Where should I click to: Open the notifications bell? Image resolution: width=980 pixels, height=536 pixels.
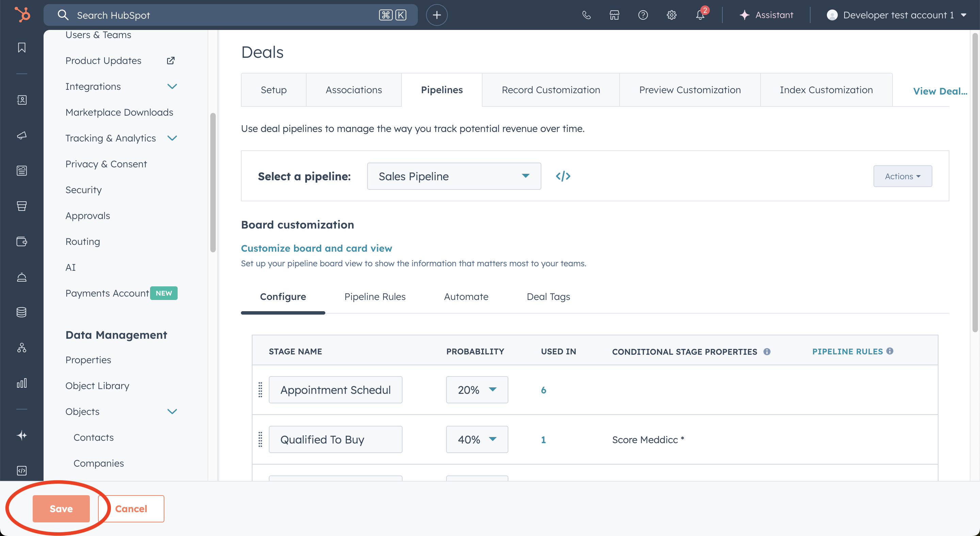click(x=700, y=15)
